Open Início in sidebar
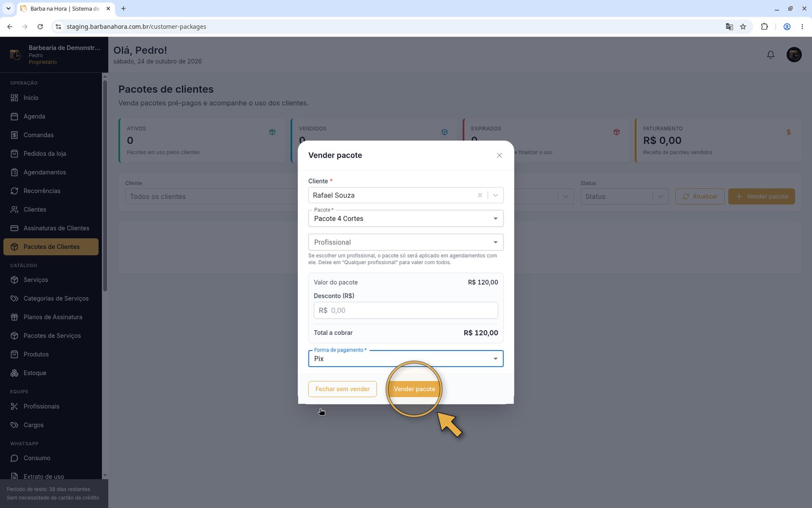812x508 pixels. (x=51, y=98)
